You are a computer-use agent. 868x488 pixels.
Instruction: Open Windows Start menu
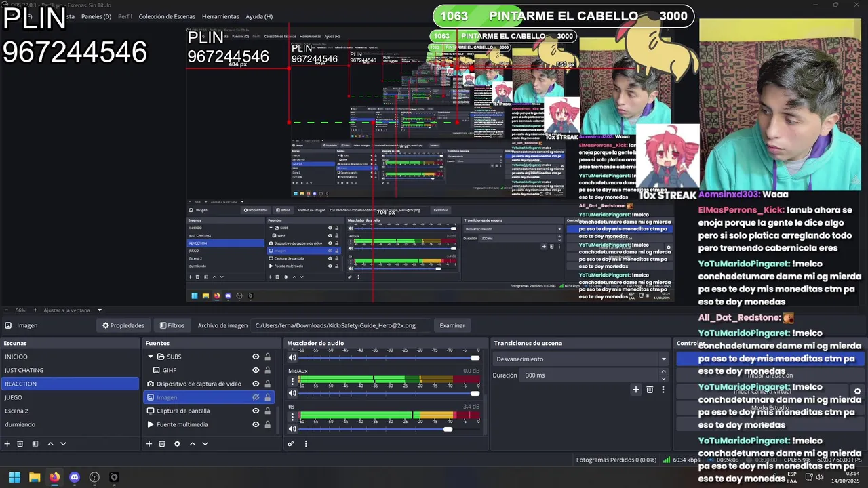(14, 477)
